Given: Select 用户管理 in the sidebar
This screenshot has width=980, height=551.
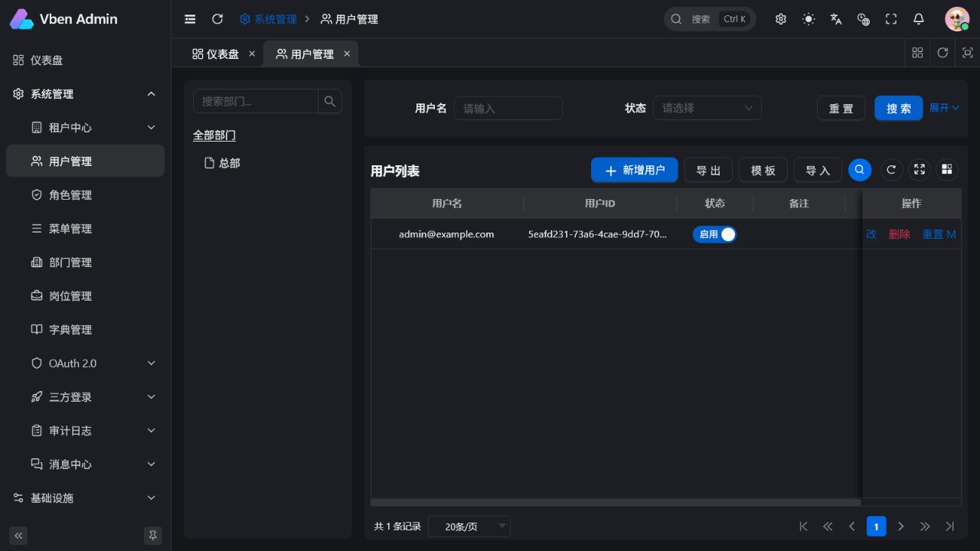Looking at the screenshot, I should click(85, 161).
